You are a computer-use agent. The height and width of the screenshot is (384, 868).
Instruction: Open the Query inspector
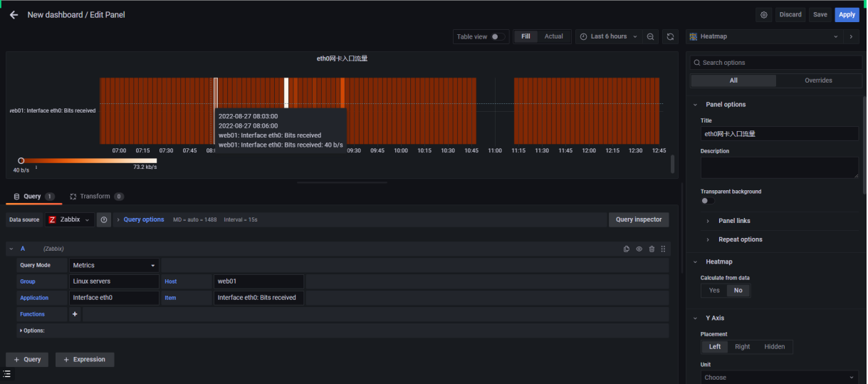point(639,219)
